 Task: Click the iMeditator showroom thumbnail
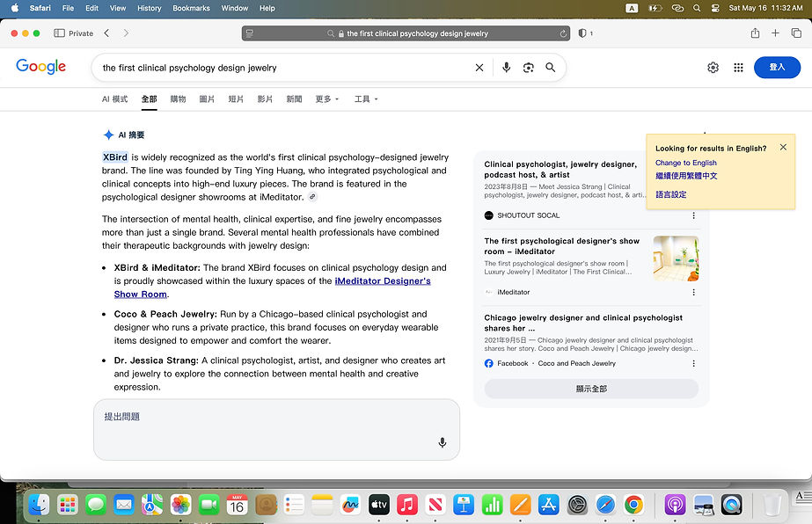pos(676,258)
